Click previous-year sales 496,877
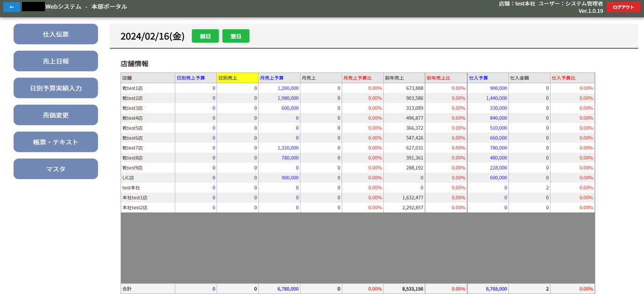 pyautogui.click(x=415, y=118)
